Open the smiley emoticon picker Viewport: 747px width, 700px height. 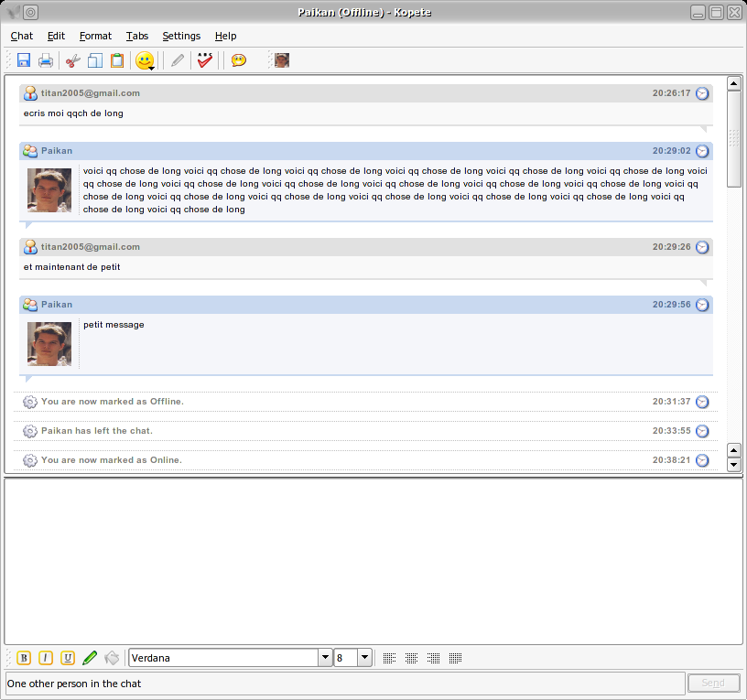click(x=145, y=60)
